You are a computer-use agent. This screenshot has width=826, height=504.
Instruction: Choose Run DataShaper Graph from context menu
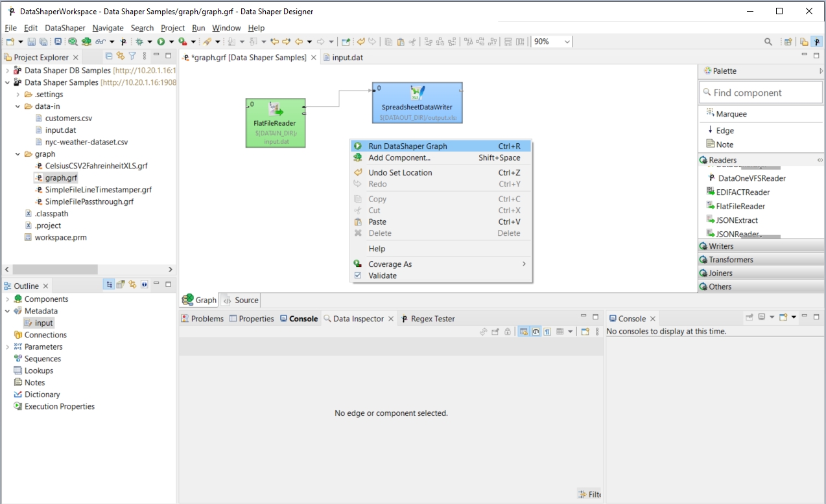click(440, 146)
